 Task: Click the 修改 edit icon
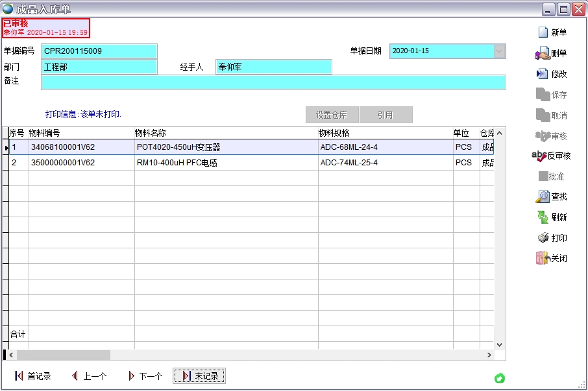tap(543, 74)
